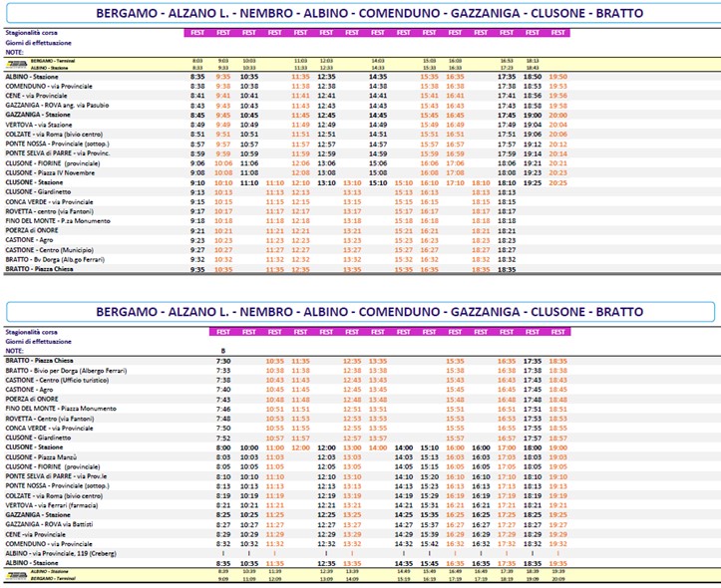Click the 20:00 time in GAZZANIGA - Stazione row
Screen dimensions: 721x588
(x=557, y=116)
